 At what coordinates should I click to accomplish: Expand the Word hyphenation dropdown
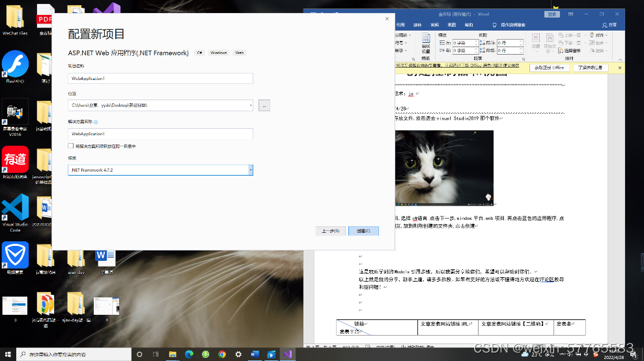click(x=401, y=51)
